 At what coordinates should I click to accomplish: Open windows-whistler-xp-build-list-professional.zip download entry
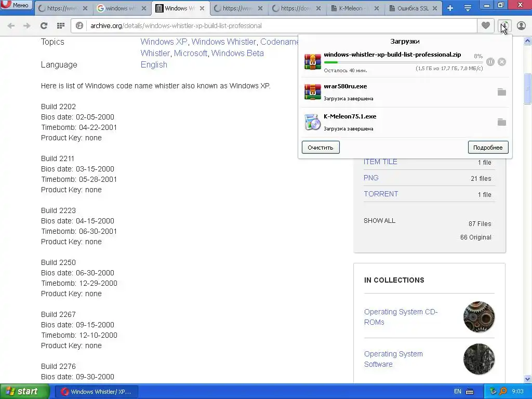click(392, 54)
